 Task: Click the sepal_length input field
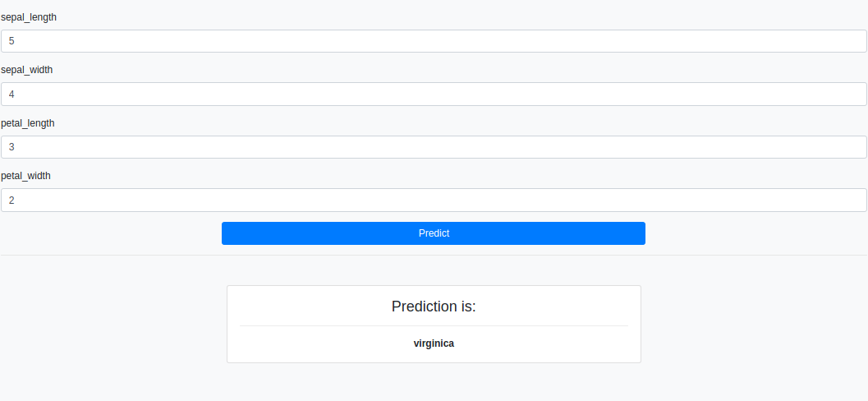point(434,41)
